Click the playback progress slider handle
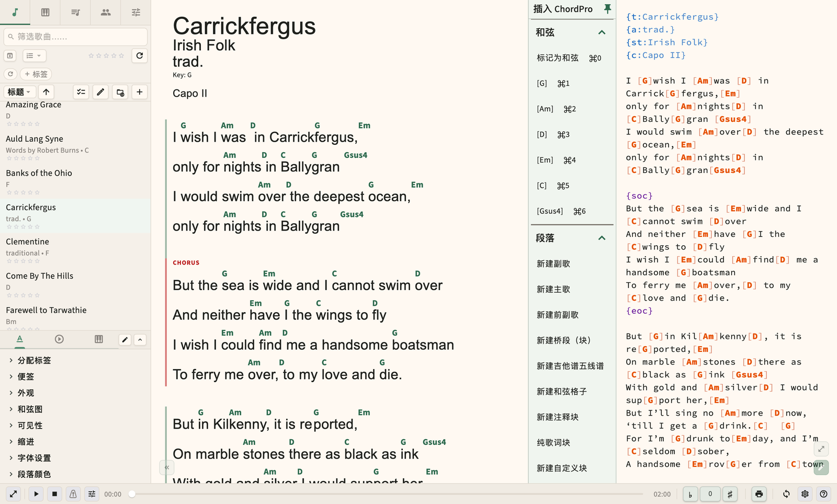Screen dimensions: 837x504 click(132, 494)
